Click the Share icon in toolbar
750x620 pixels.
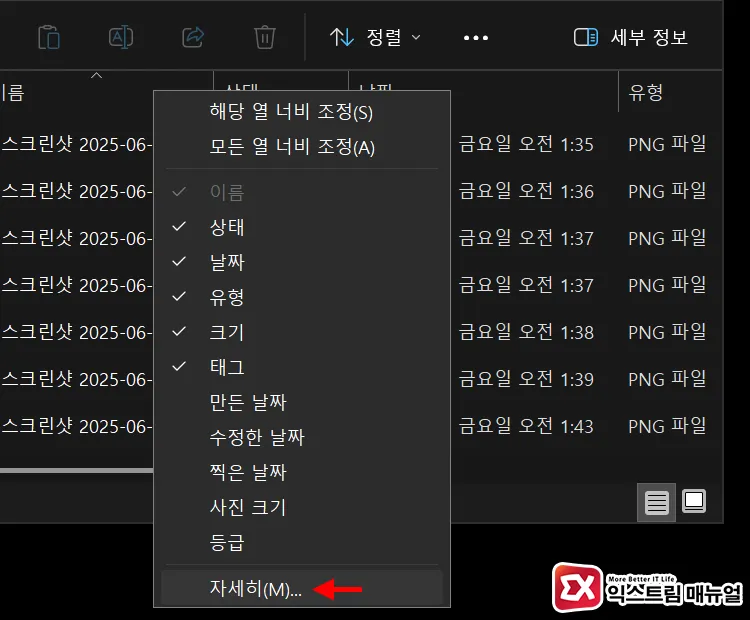193,37
